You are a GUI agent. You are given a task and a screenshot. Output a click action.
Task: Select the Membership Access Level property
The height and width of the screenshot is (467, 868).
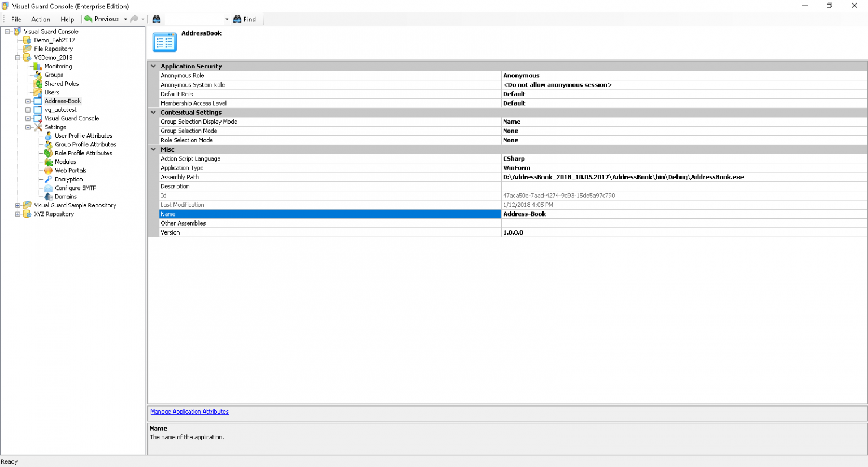coord(513,103)
